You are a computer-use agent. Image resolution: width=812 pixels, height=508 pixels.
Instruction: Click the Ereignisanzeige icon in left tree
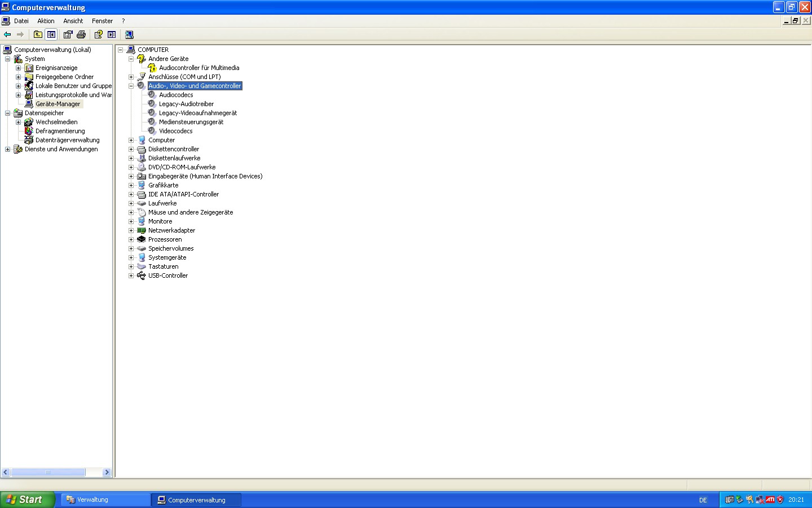tap(29, 68)
